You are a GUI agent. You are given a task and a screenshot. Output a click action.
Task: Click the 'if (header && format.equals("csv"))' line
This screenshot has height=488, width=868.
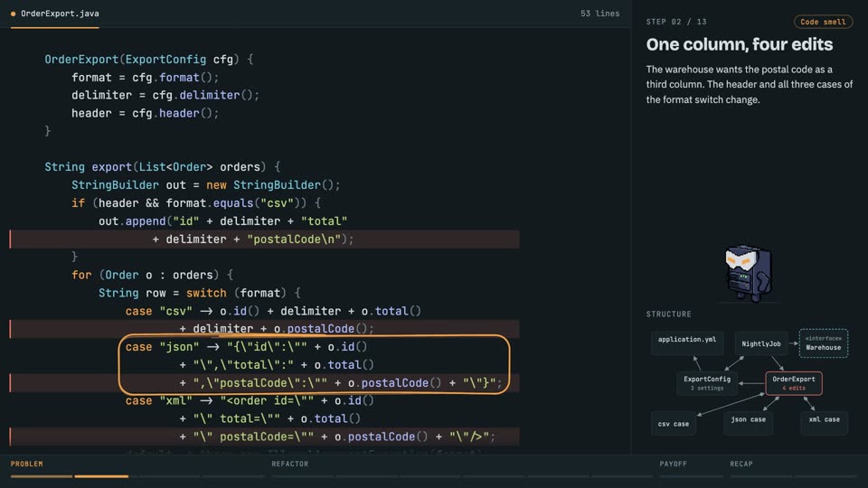click(x=196, y=203)
